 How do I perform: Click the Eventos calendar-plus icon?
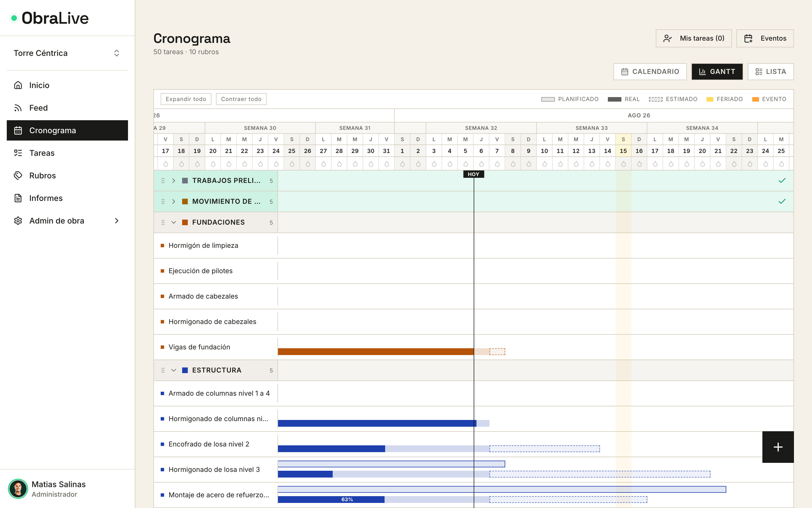[748, 38]
